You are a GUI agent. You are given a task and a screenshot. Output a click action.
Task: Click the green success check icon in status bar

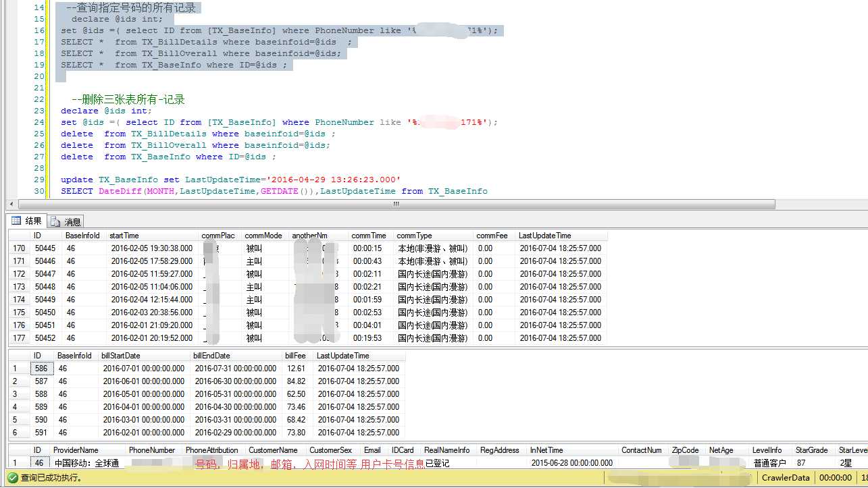point(12,478)
